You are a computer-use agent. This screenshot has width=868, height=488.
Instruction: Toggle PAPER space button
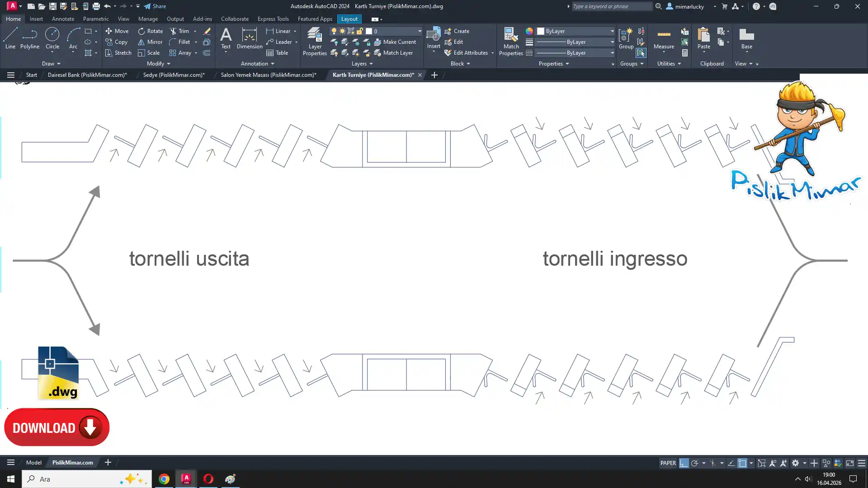668,463
